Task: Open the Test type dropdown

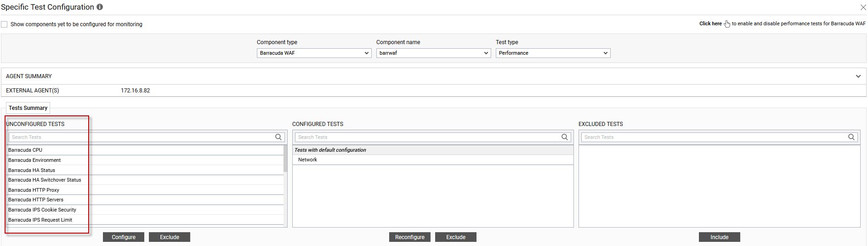Action: 553,53
